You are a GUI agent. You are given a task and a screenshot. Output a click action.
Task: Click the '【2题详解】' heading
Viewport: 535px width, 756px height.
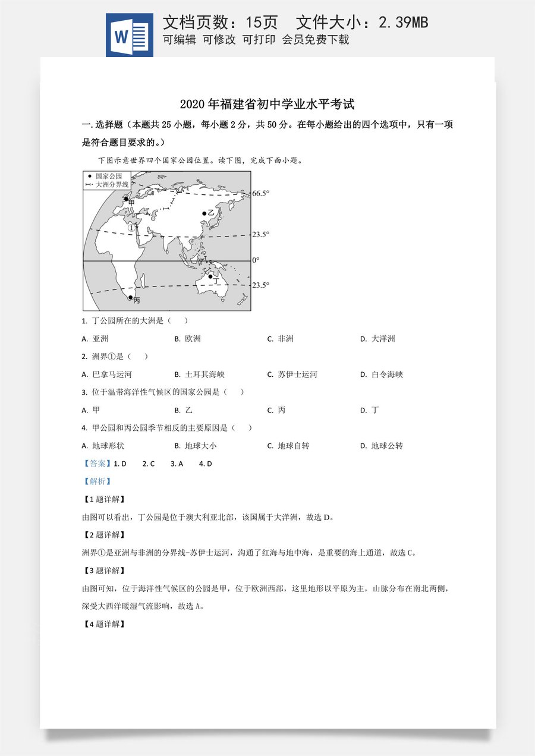tap(104, 535)
